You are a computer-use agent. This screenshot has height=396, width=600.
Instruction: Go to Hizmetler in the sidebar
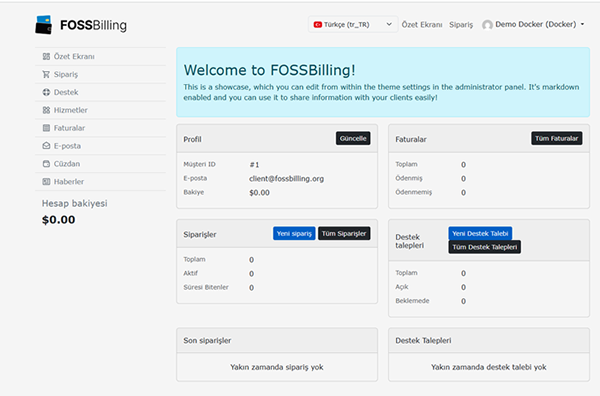(101, 110)
